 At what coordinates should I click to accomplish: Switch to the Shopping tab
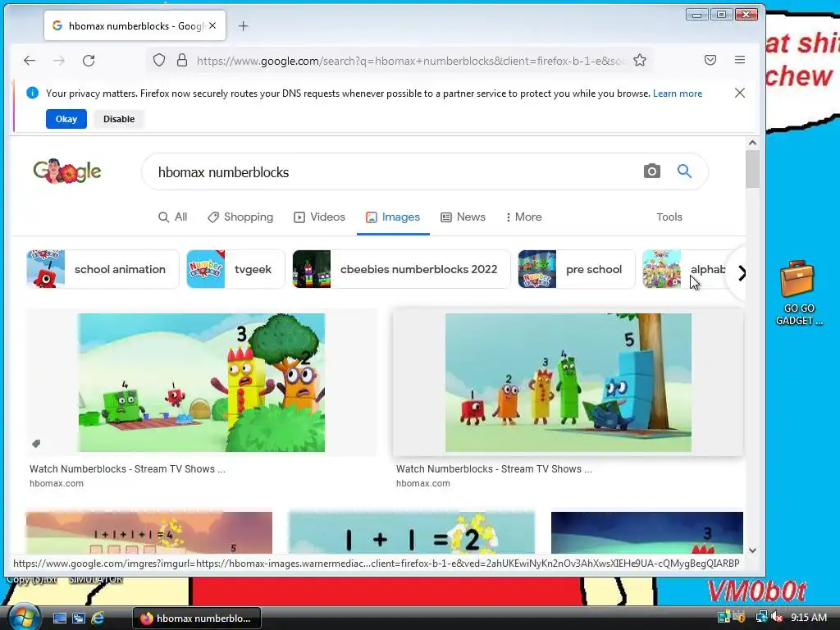(x=240, y=217)
